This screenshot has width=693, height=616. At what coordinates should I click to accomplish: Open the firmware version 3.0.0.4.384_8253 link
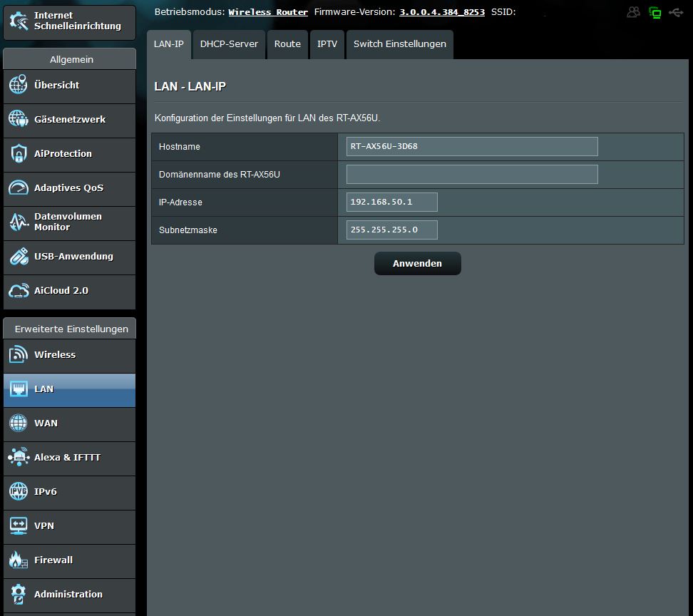(442, 12)
